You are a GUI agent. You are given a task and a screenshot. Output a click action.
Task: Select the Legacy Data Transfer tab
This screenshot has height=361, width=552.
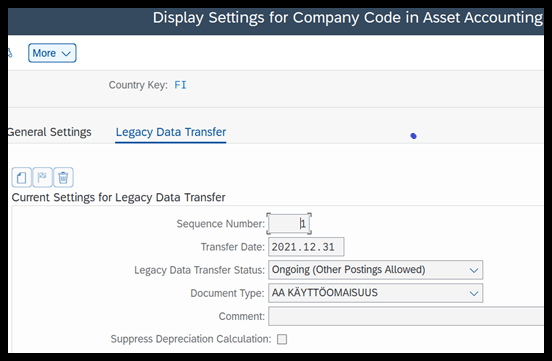[171, 132]
